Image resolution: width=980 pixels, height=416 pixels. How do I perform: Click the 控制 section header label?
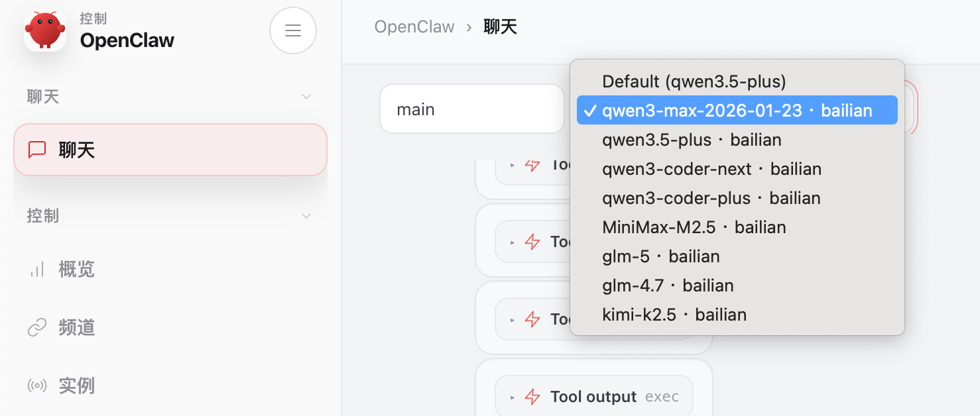tap(43, 216)
